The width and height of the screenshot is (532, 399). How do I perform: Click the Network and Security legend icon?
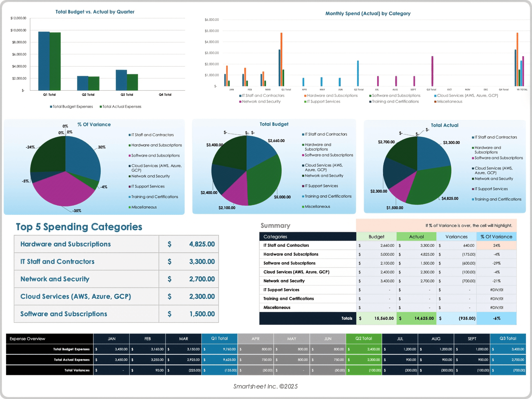coord(240,101)
